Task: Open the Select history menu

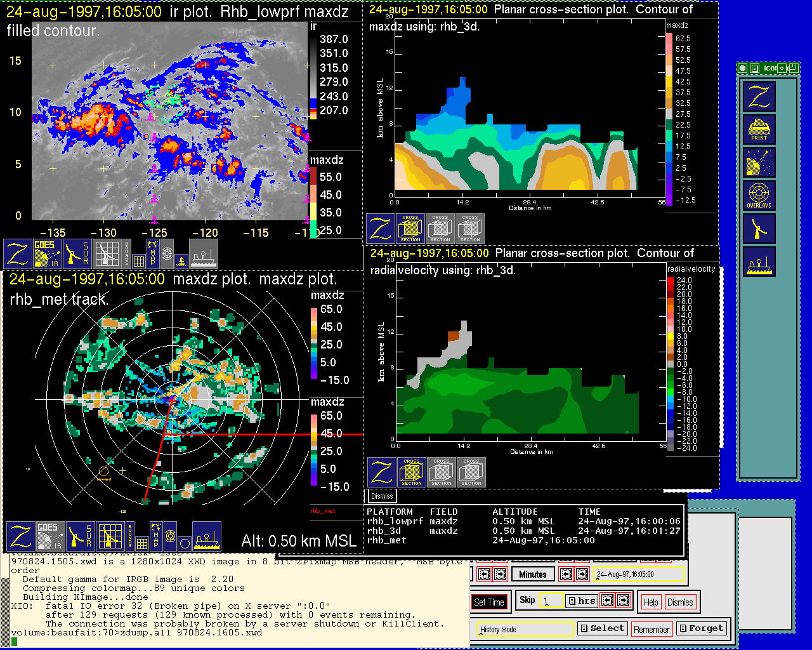Action: click(602, 628)
